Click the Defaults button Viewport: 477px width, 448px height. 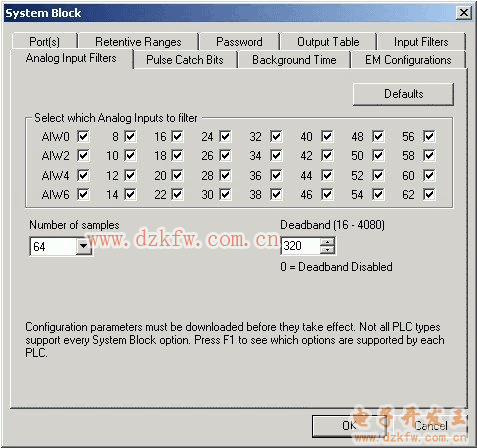pyautogui.click(x=403, y=94)
